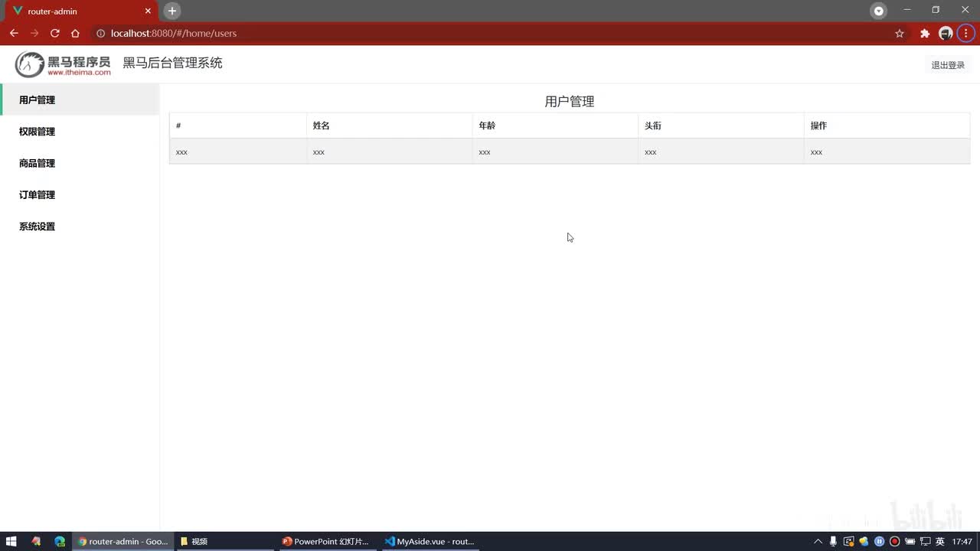This screenshot has width=980, height=551.
Task: Switch to PowerPoint taskbar item
Action: click(326, 541)
